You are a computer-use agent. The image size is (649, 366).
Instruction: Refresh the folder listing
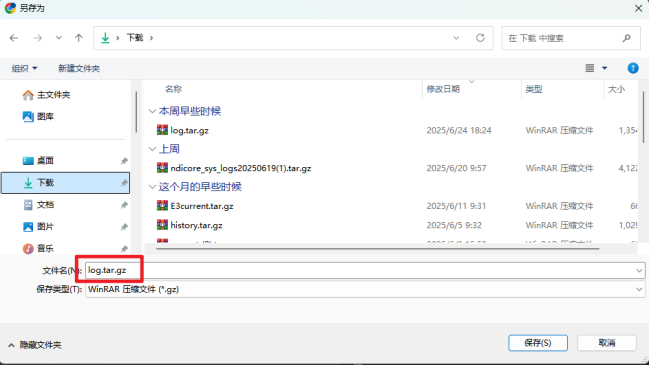[480, 38]
